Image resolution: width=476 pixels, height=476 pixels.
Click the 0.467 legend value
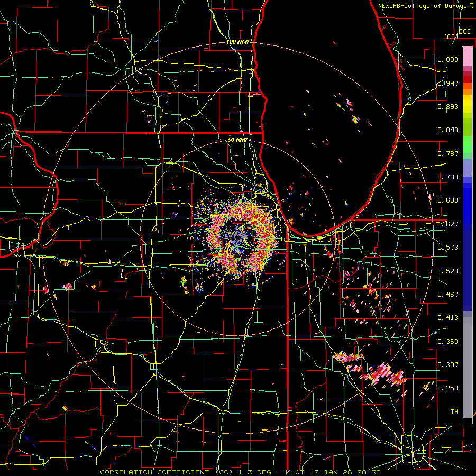tap(448, 295)
